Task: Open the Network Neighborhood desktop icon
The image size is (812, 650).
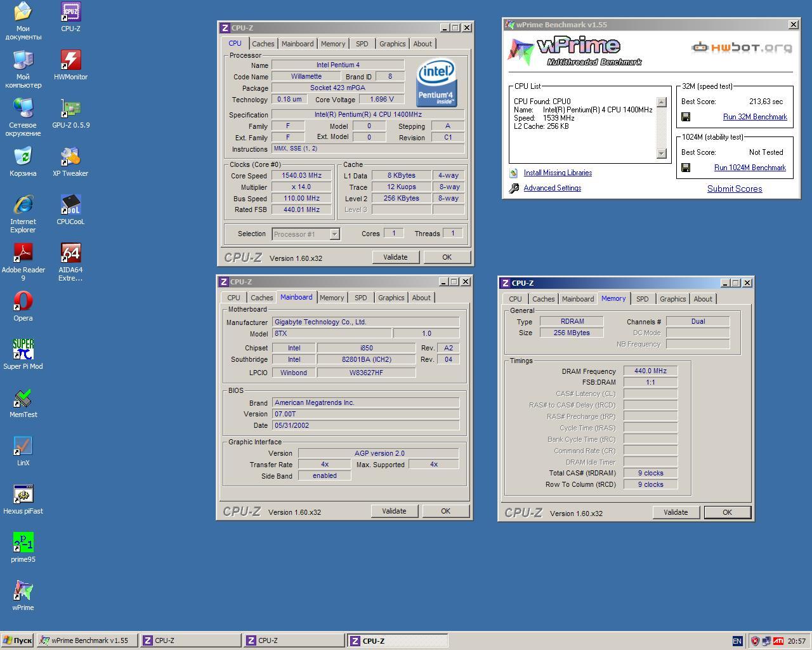Action: pos(23,117)
